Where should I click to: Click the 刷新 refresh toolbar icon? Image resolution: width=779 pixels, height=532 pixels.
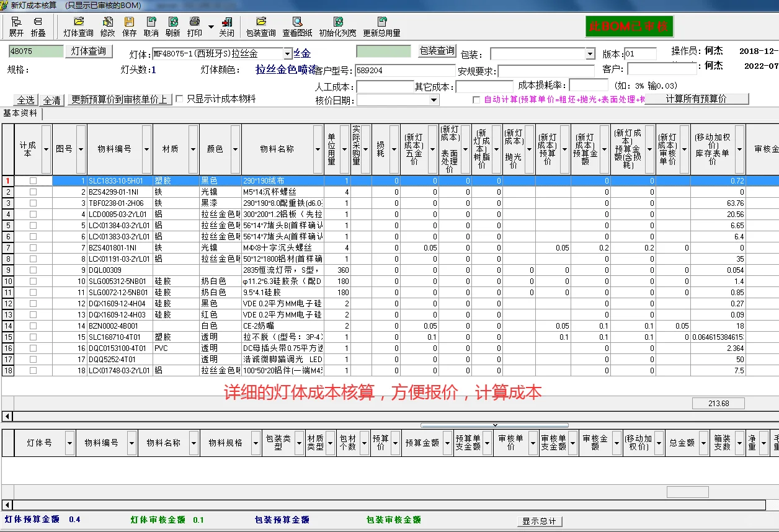(x=173, y=27)
